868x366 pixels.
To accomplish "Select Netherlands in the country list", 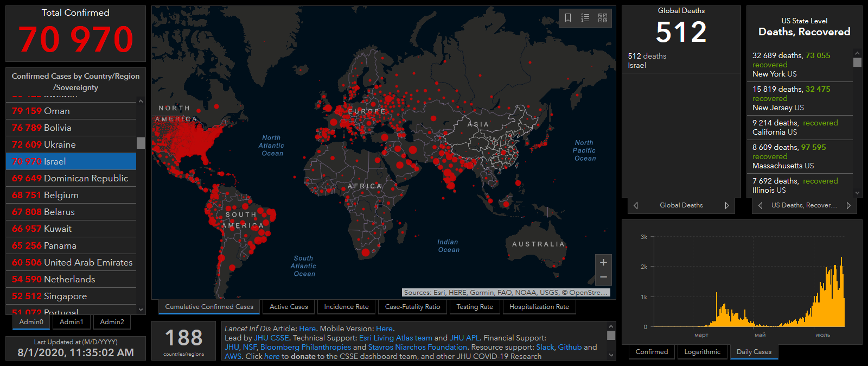I will tap(71, 279).
